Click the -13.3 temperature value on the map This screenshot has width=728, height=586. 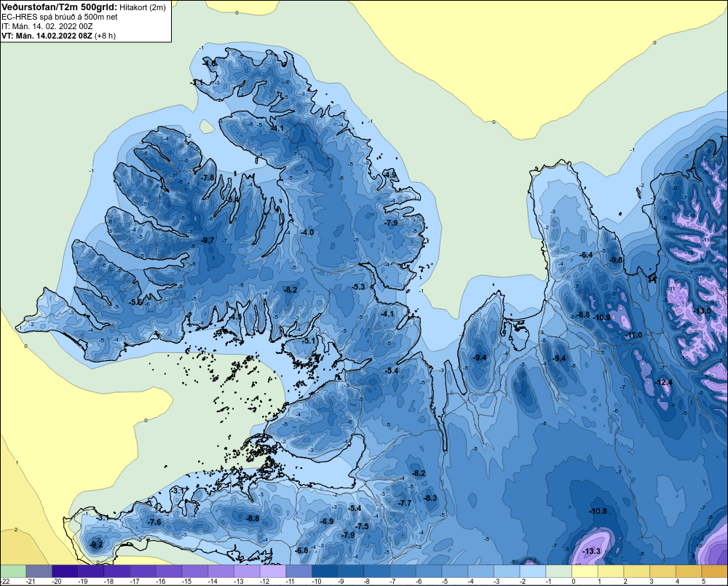591,551
